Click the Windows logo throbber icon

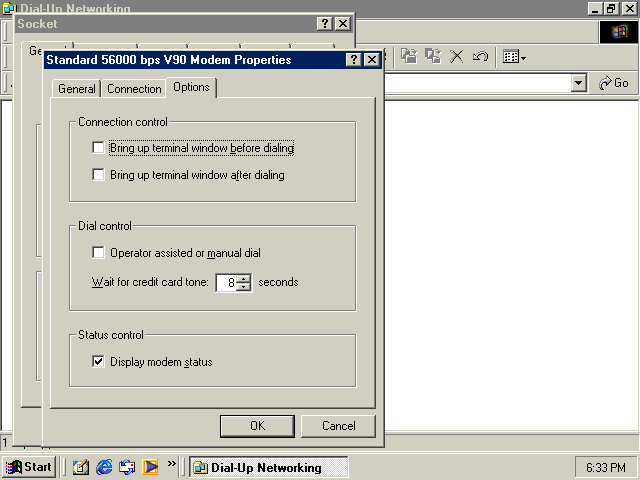click(619, 32)
